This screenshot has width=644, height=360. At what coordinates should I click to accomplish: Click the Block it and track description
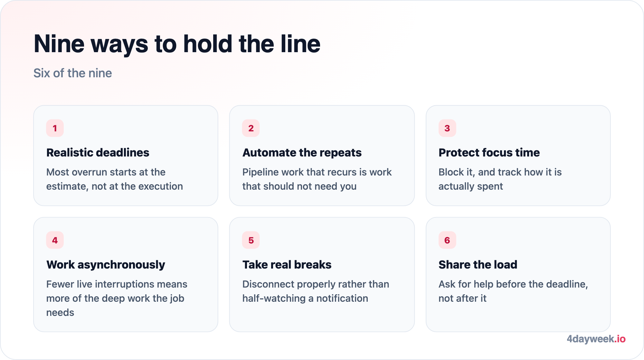click(500, 179)
